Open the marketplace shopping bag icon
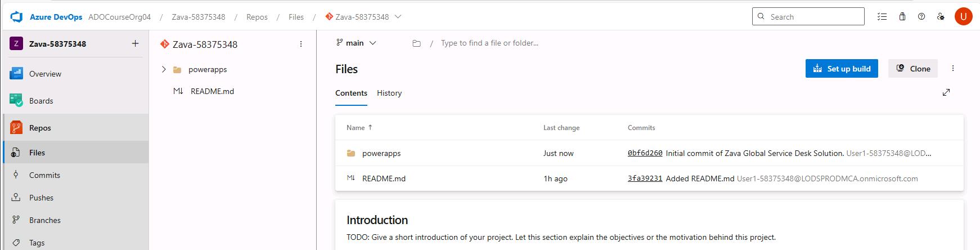 click(x=902, y=17)
